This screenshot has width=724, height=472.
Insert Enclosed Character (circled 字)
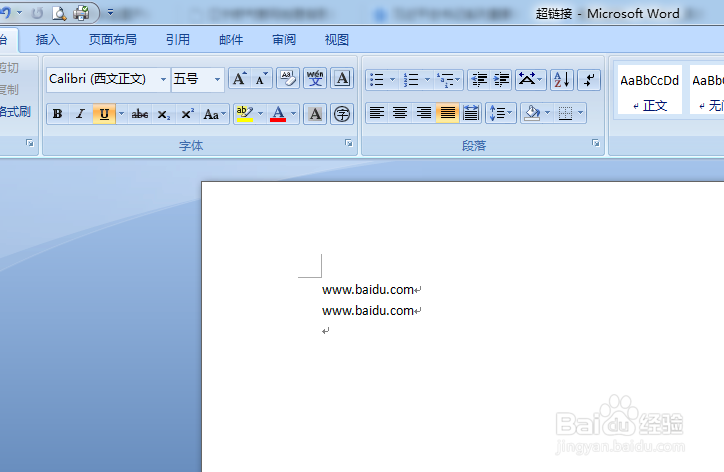(x=342, y=114)
